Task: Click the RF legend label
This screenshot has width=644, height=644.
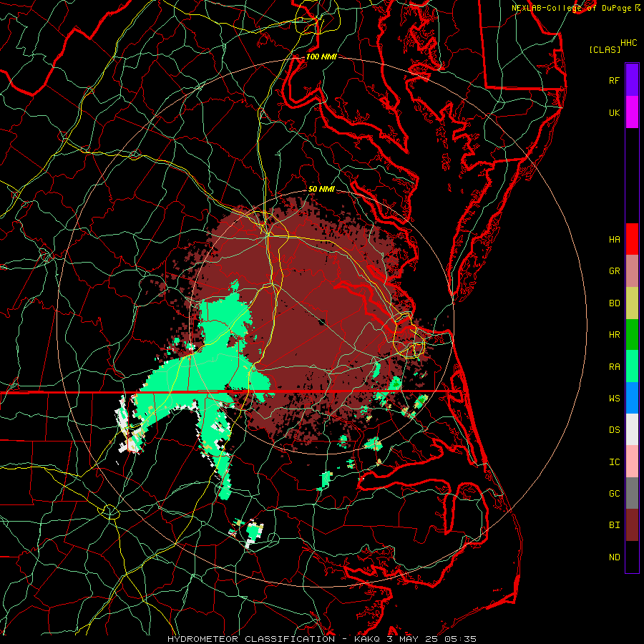Action: pyautogui.click(x=614, y=80)
